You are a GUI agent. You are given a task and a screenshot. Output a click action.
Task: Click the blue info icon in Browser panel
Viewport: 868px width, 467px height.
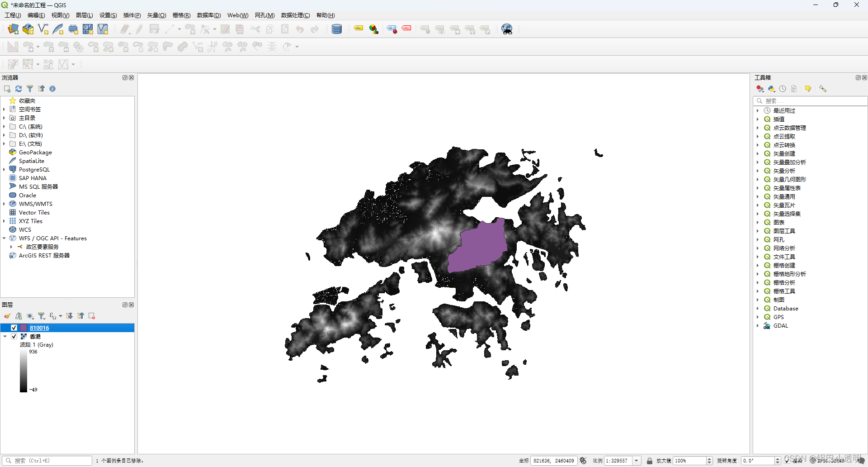52,89
